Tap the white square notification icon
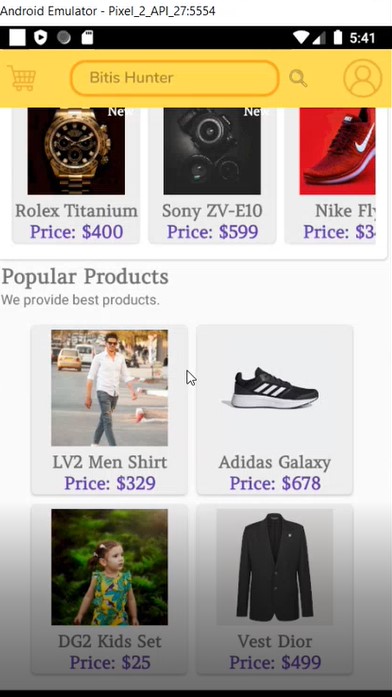Image resolution: width=392 pixels, height=697 pixels. pyautogui.click(x=17, y=38)
